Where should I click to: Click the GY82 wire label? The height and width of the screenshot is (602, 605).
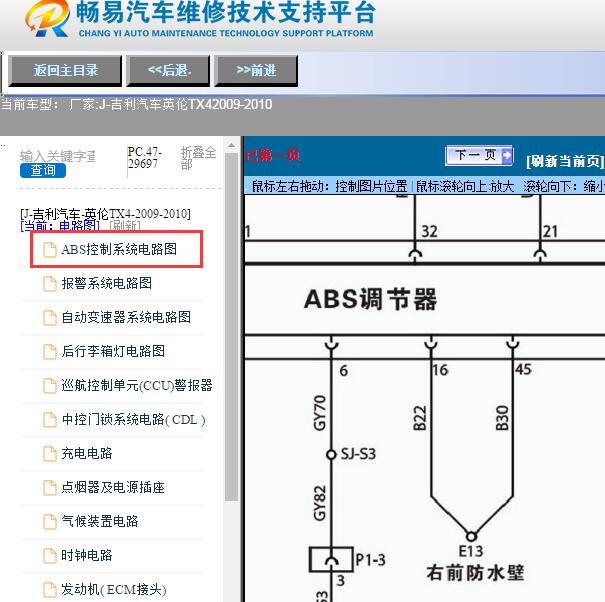[x=320, y=503]
